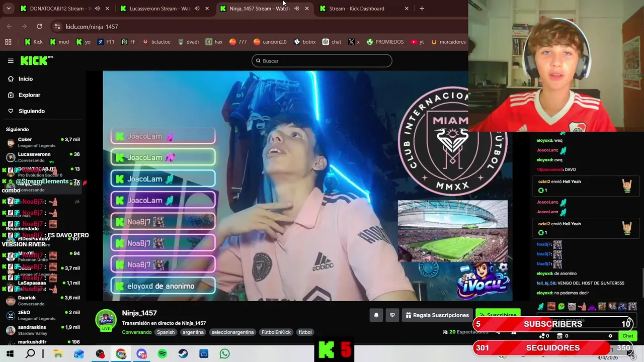Open the browser apps grid icon

point(8,42)
